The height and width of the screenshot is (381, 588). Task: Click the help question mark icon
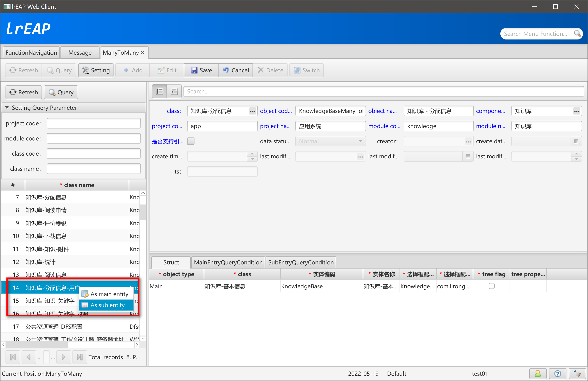(557, 373)
